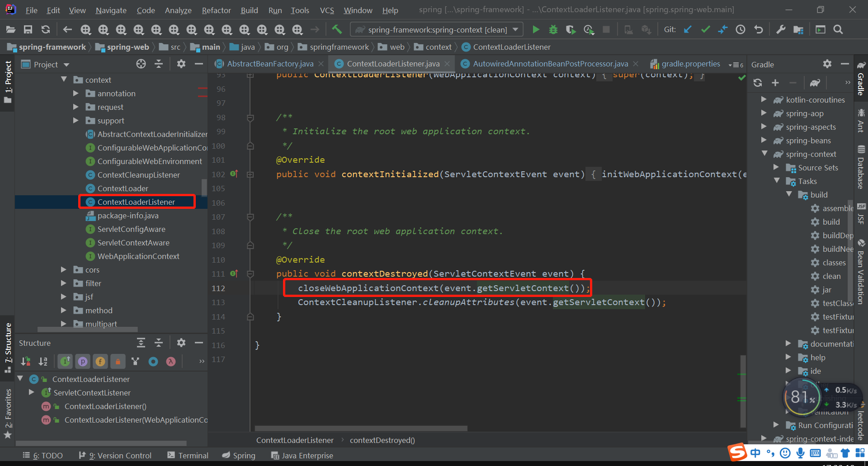
Task: Switch to AbstractBeanFactory.java tab
Action: point(270,64)
